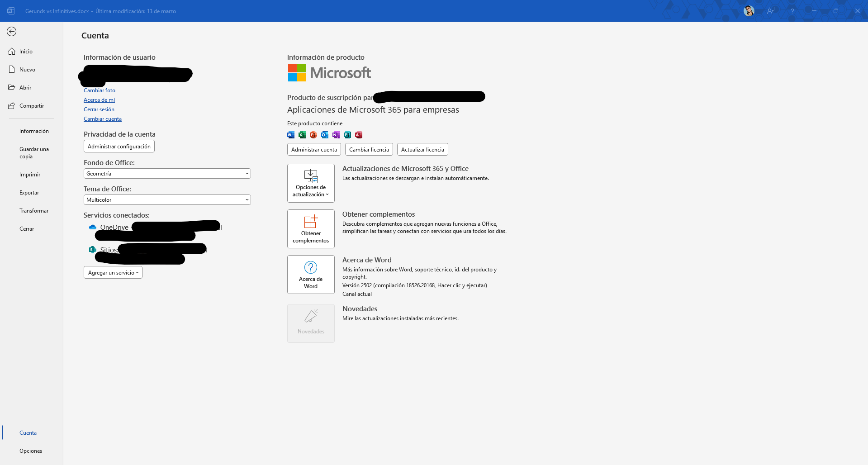Click the OneNote app icon

pyautogui.click(x=336, y=135)
